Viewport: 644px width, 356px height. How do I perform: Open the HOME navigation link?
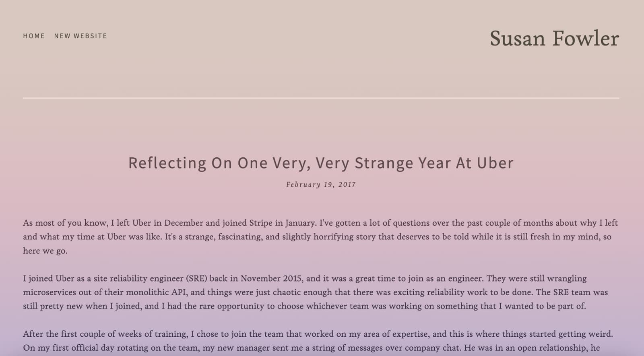coord(34,36)
